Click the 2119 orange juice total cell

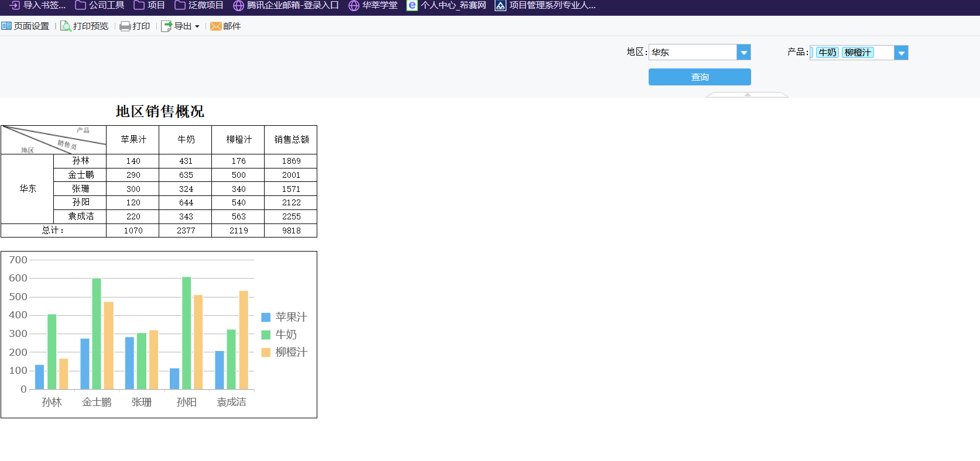coord(238,230)
